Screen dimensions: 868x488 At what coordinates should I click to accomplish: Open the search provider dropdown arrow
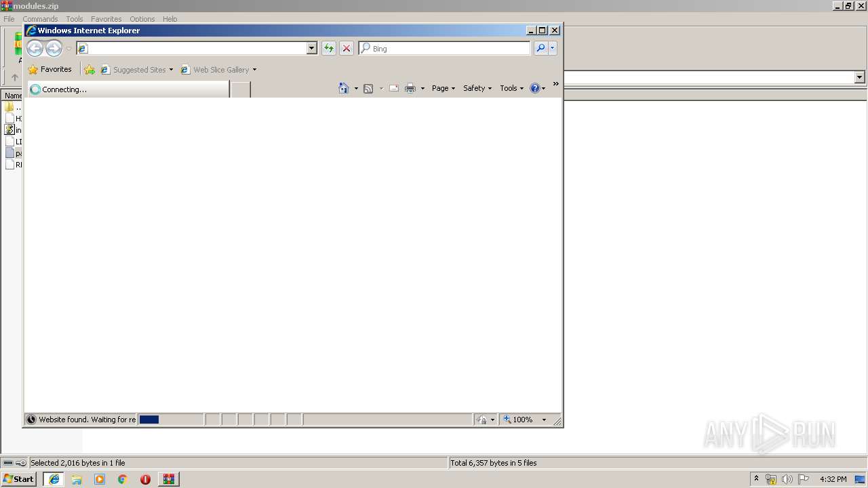pyautogui.click(x=553, y=48)
